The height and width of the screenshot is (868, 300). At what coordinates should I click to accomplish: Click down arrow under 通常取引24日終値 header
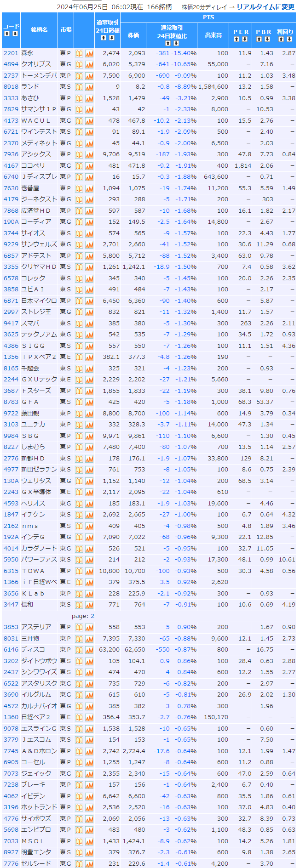[x=111, y=38]
